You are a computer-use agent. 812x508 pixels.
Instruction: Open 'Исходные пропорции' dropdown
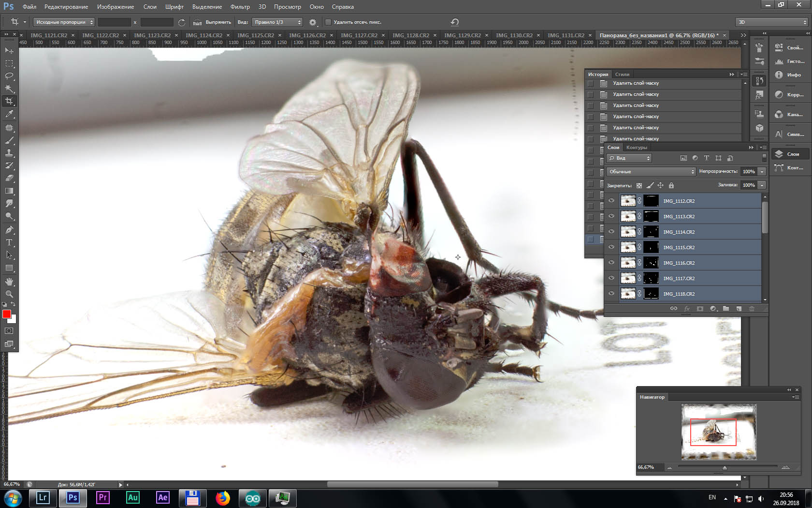64,22
